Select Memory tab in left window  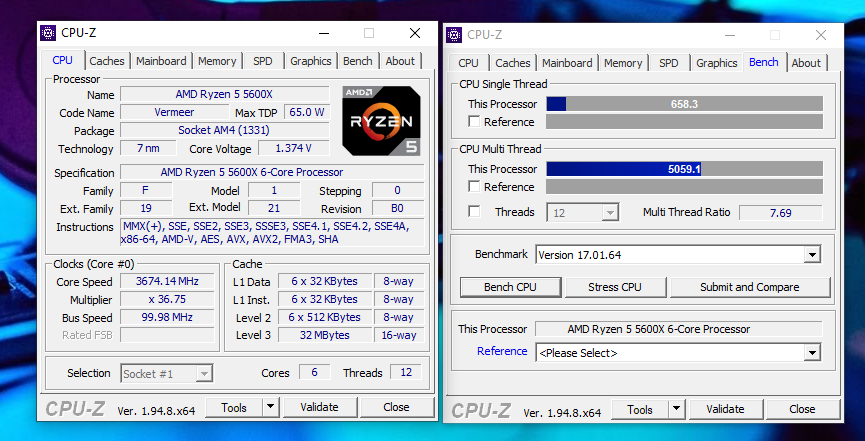coord(217,61)
